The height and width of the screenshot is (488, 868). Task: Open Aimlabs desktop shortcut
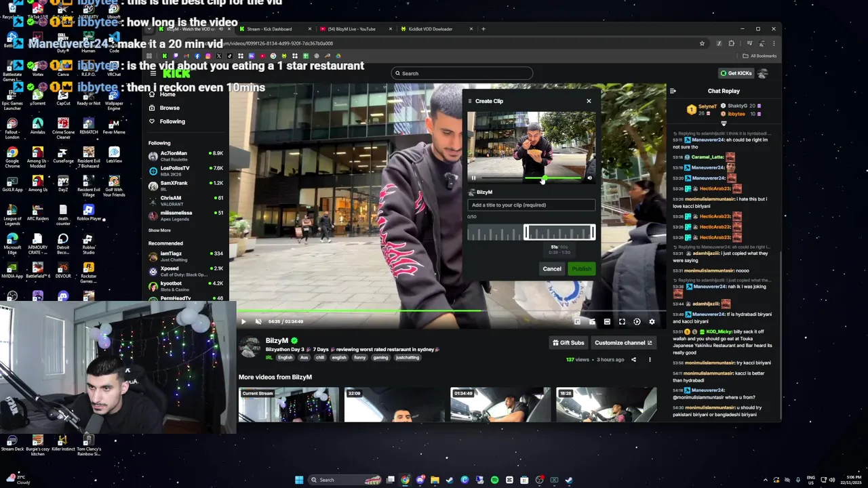coord(38,126)
